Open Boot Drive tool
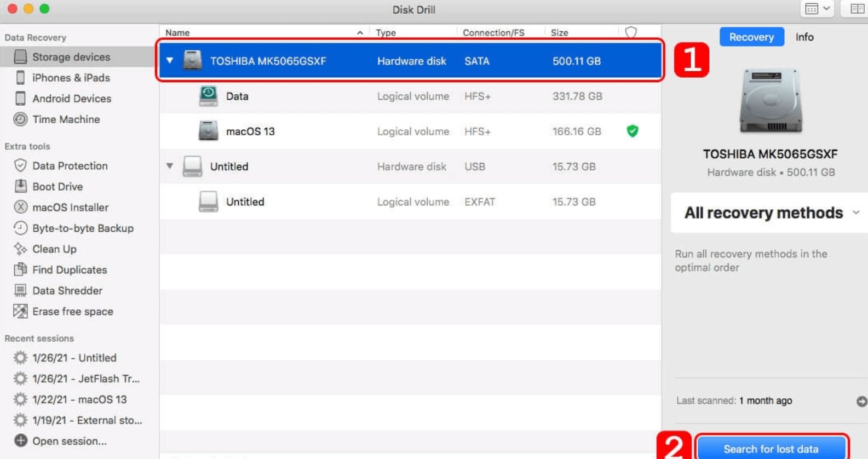The height and width of the screenshot is (459, 868). tap(57, 187)
